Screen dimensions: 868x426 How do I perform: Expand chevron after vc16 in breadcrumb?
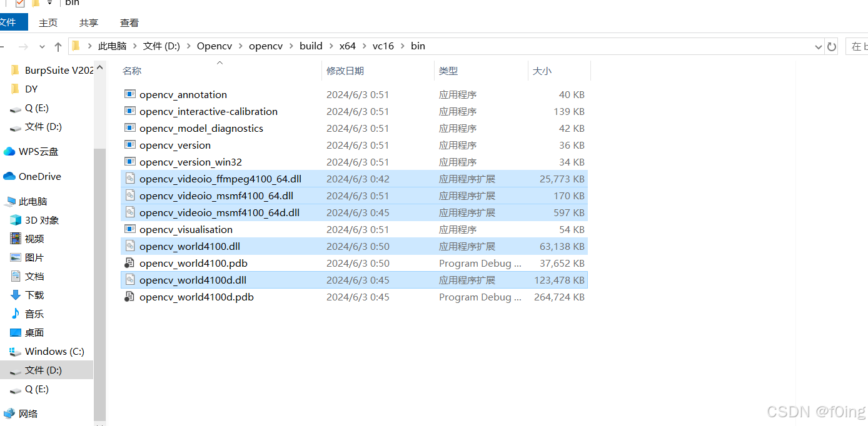402,46
